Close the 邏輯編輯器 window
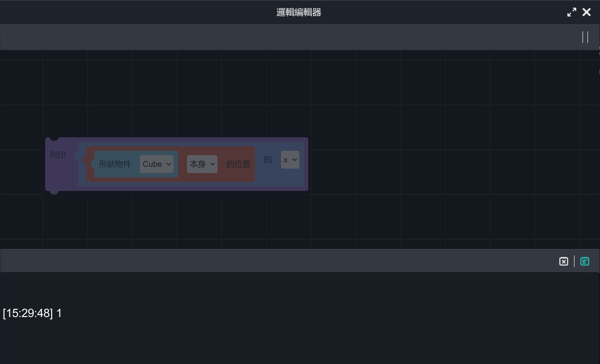Viewport: 600px width, 364px height. coord(587,13)
